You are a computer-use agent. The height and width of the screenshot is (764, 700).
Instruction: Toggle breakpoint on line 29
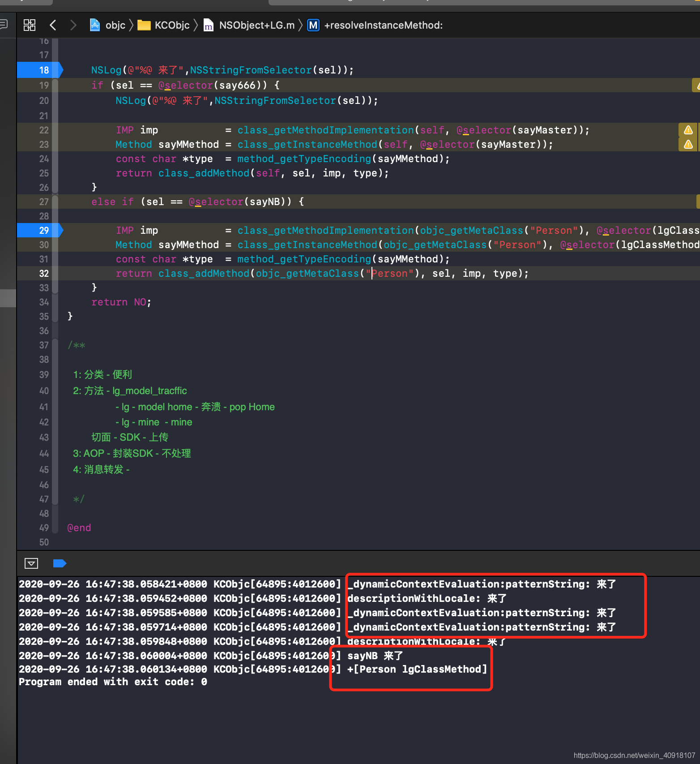[40, 230]
